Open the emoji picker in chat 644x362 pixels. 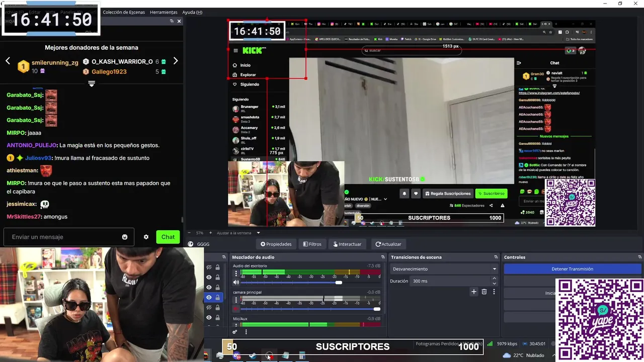click(125, 237)
